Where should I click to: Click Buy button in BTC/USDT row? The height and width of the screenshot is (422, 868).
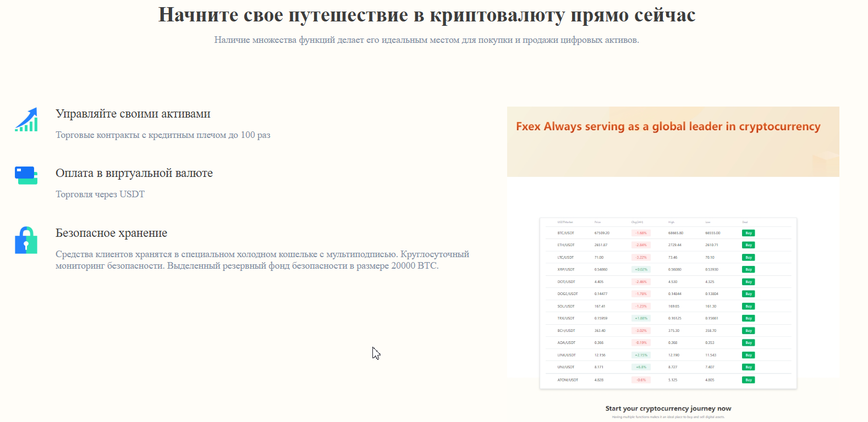point(748,233)
